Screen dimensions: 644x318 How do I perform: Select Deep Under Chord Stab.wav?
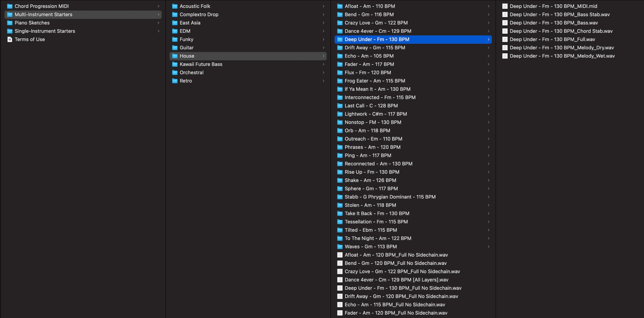[561, 31]
